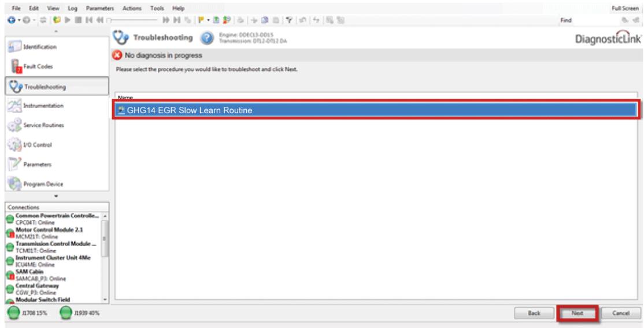Click the J1939 40% bus load indicator
Image resolution: width=644 pixels, height=328 pixels.
coord(79,313)
